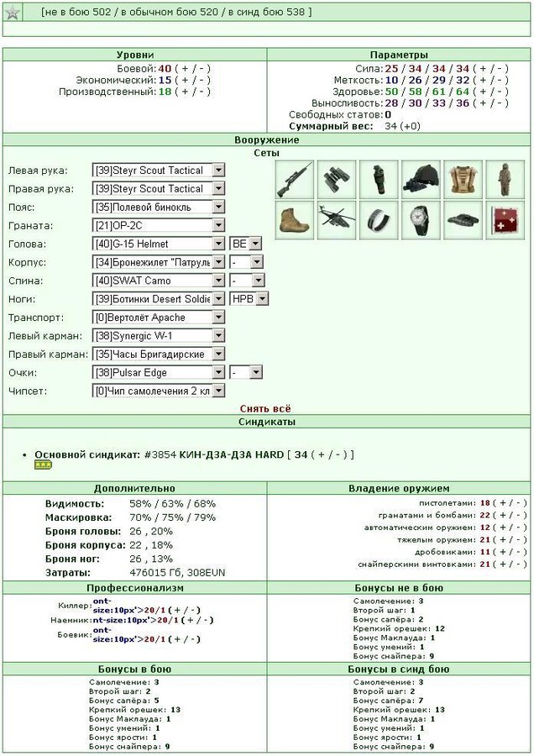Click the Маскировка percentages value
Viewport: 534px width, 756px height.
pyautogui.click(x=172, y=517)
